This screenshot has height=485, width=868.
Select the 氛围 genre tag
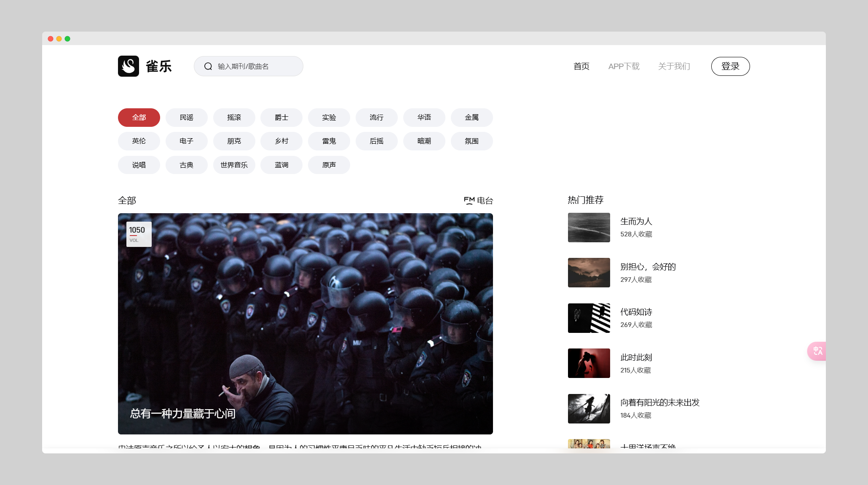[x=472, y=141]
